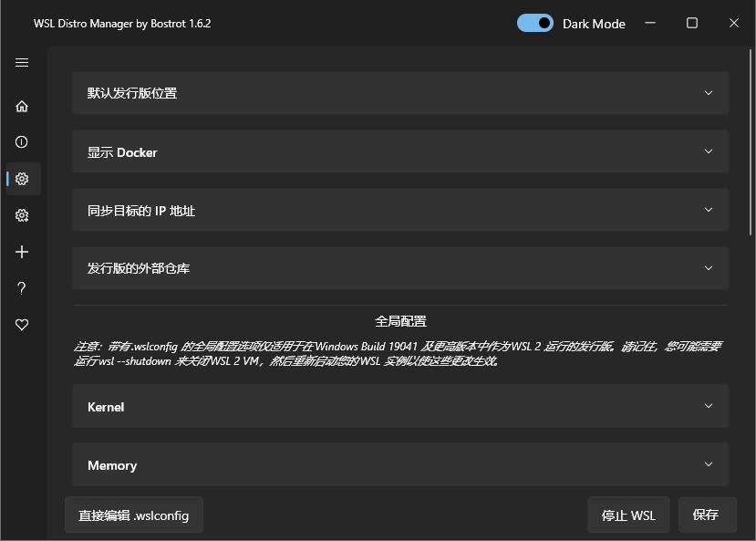Open the question mark help icon
This screenshot has height=541, width=756.
[22, 288]
